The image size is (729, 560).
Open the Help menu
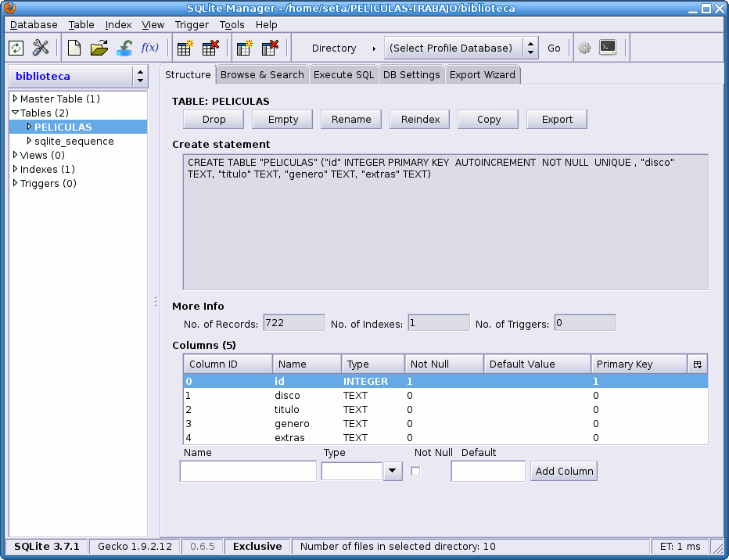(267, 24)
